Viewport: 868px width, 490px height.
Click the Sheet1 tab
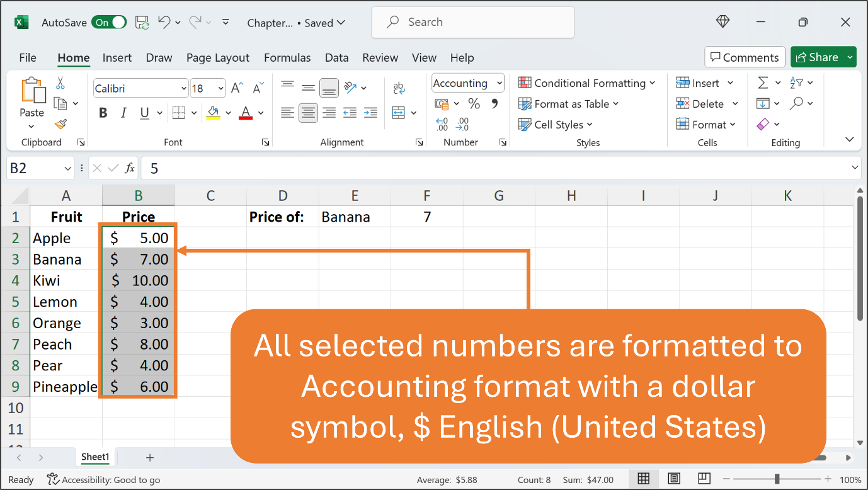click(x=95, y=457)
